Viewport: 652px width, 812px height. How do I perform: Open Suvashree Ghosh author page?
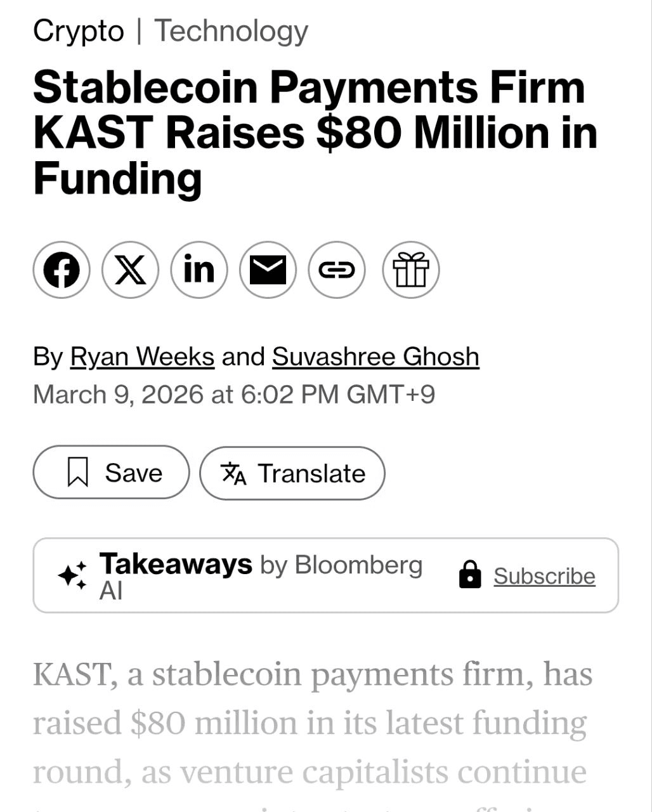(375, 357)
